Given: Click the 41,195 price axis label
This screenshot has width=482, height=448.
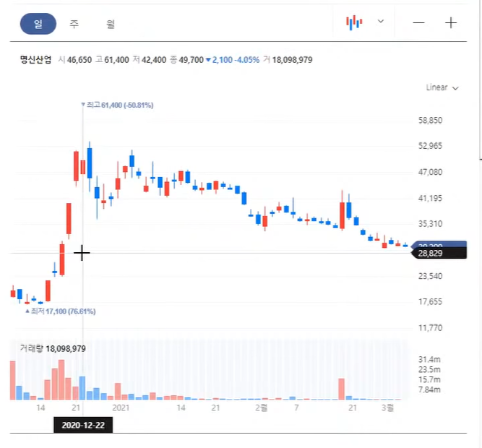Looking at the screenshot, I should click(x=430, y=198).
